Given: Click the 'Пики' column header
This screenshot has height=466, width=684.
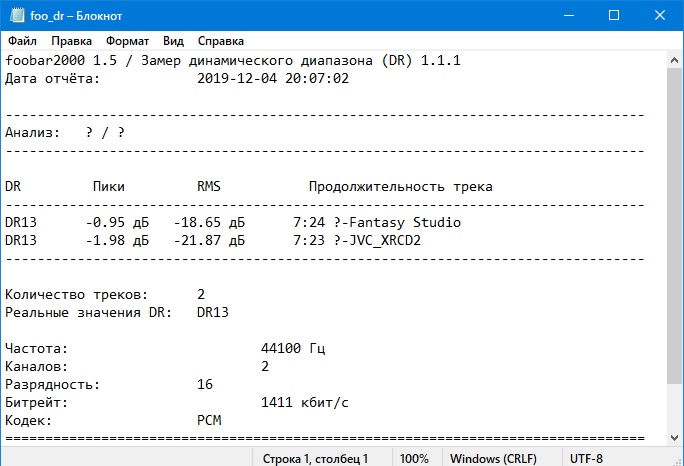Looking at the screenshot, I should point(109,186).
